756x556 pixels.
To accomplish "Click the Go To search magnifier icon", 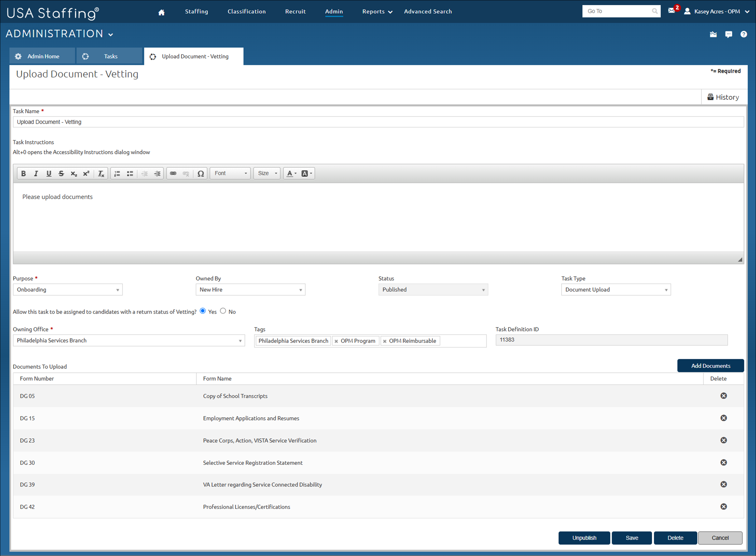I will [655, 11].
